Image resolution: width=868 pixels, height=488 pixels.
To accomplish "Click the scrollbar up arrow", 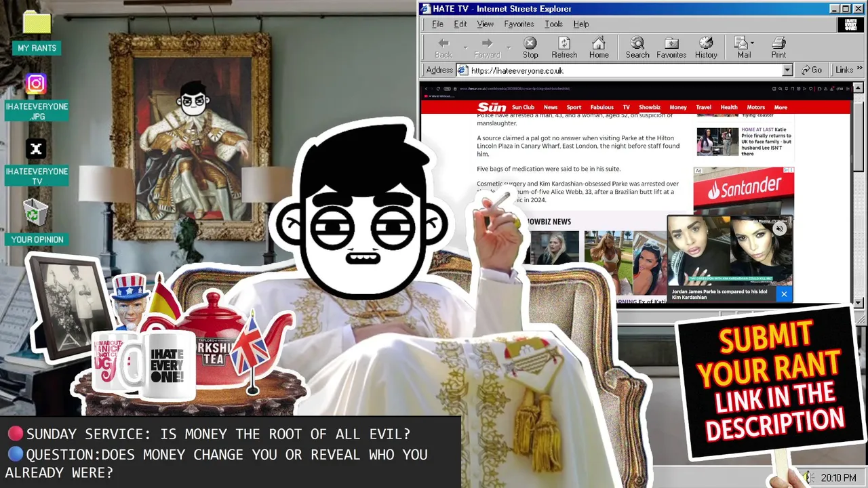I will coord(858,87).
